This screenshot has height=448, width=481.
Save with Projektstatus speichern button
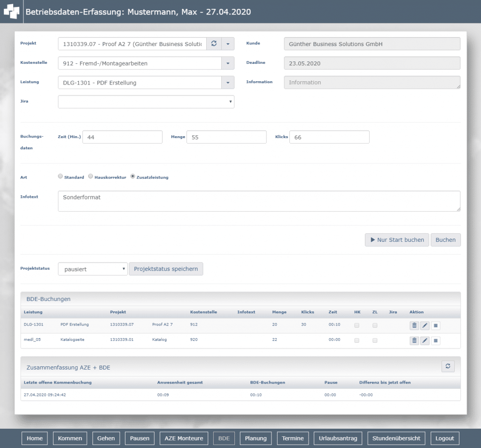pyautogui.click(x=166, y=269)
